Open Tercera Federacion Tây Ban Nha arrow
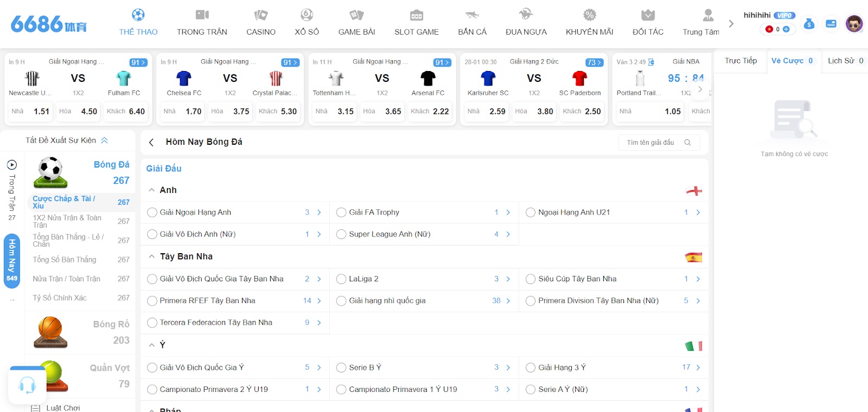Image resolution: width=868 pixels, height=412 pixels. [x=319, y=323]
